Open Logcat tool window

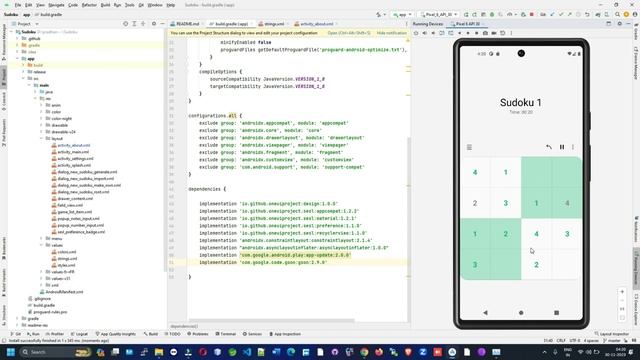(79, 334)
